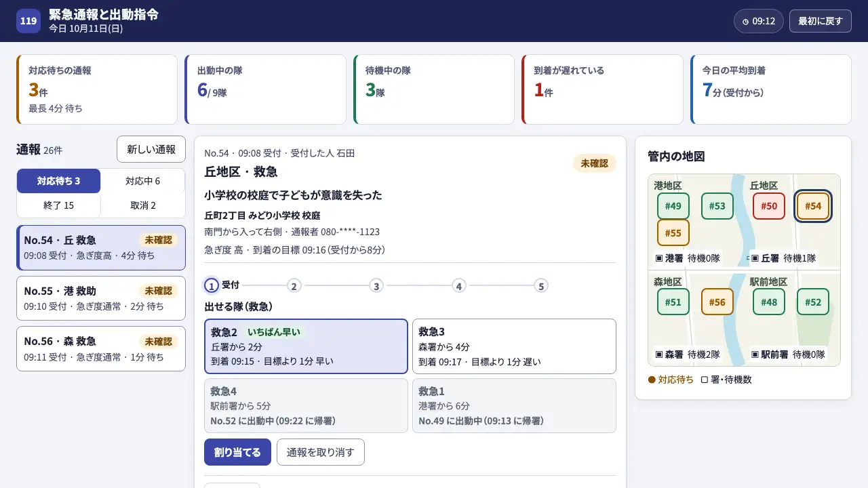The image size is (868, 488).
Task: Click the 署・待機数 legend item under map
Action: 726,380
